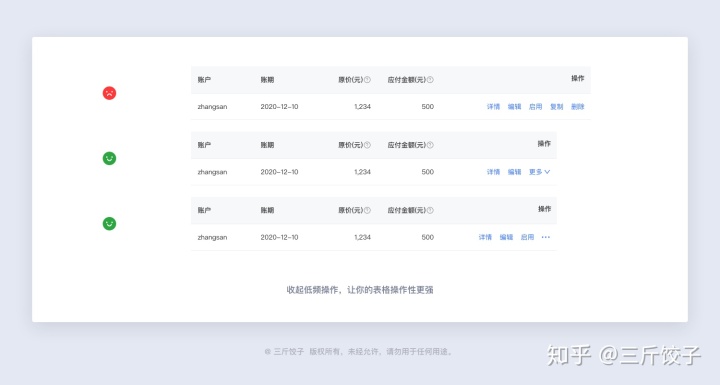Select the 账期 header in the third table

[267, 210]
